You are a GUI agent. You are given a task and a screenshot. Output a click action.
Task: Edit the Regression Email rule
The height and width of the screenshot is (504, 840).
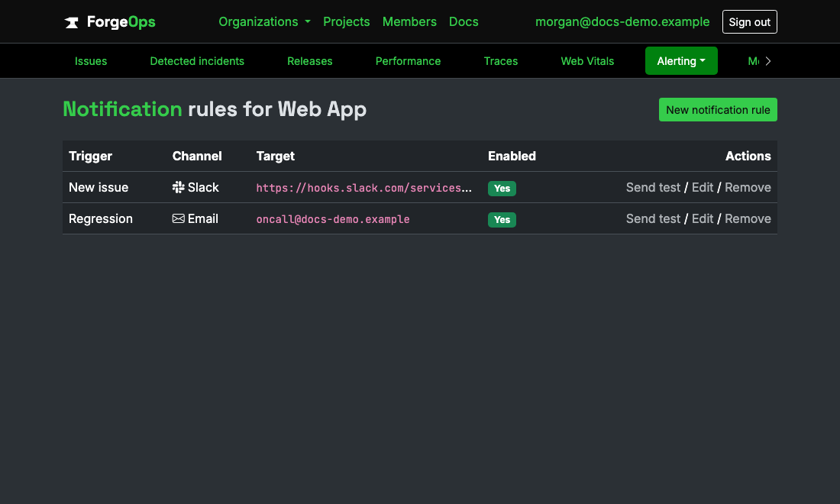click(703, 218)
